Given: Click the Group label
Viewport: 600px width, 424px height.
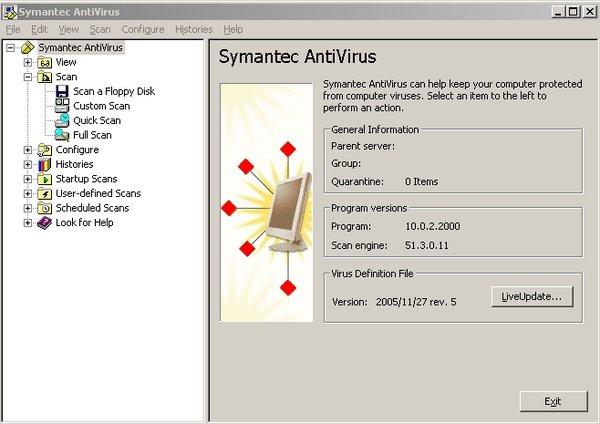Looking at the screenshot, I should 346,164.
